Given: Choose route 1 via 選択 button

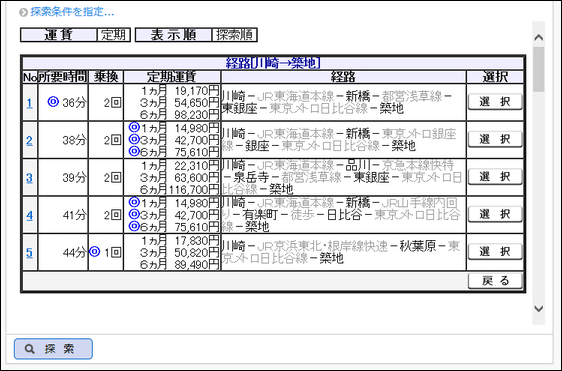Looking at the screenshot, I should (x=495, y=102).
